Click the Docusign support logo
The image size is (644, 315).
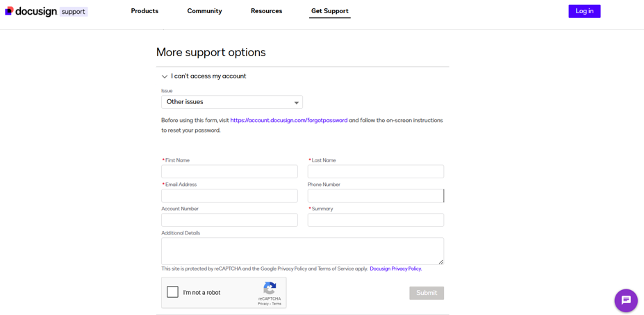click(46, 12)
